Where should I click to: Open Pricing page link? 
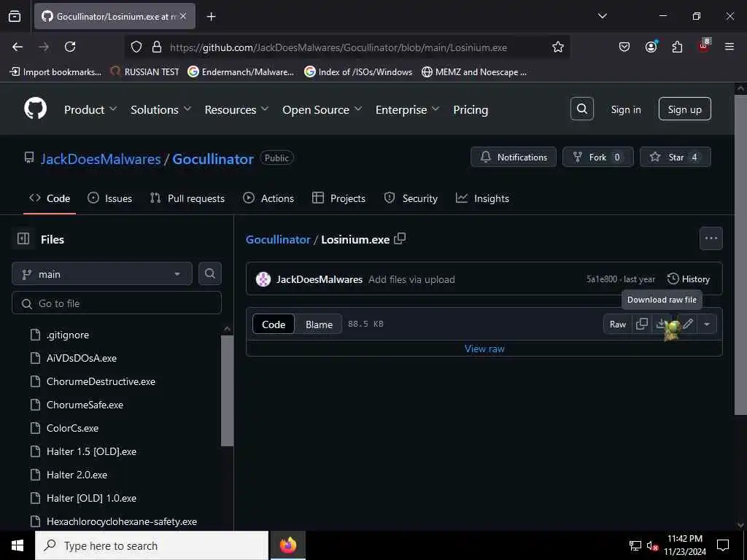(471, 109)
